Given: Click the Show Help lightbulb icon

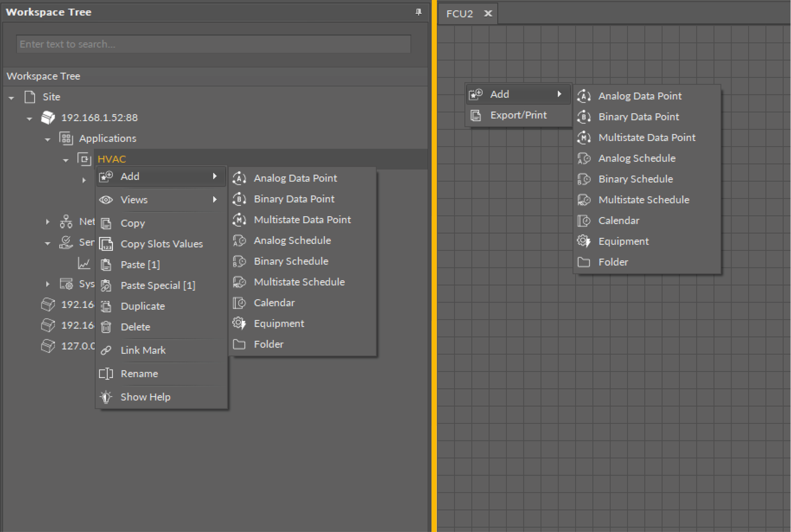Looking at the screenshot, I should point(106,397).
